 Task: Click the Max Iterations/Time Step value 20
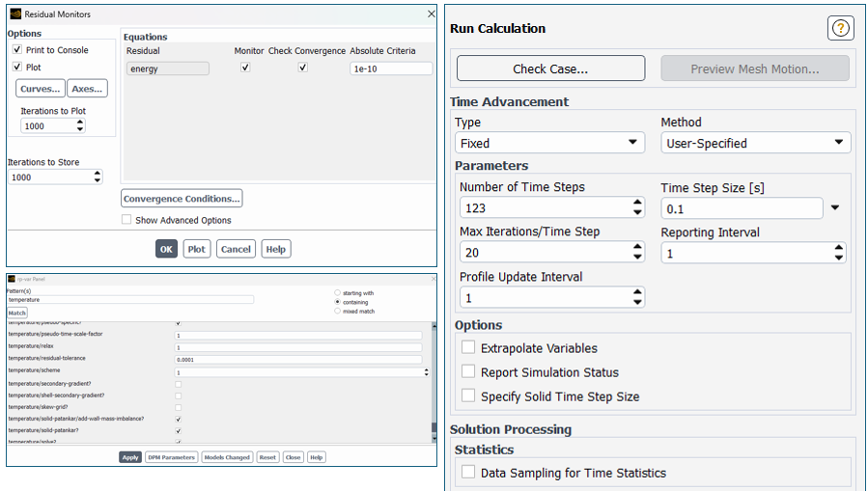[472, 252]
